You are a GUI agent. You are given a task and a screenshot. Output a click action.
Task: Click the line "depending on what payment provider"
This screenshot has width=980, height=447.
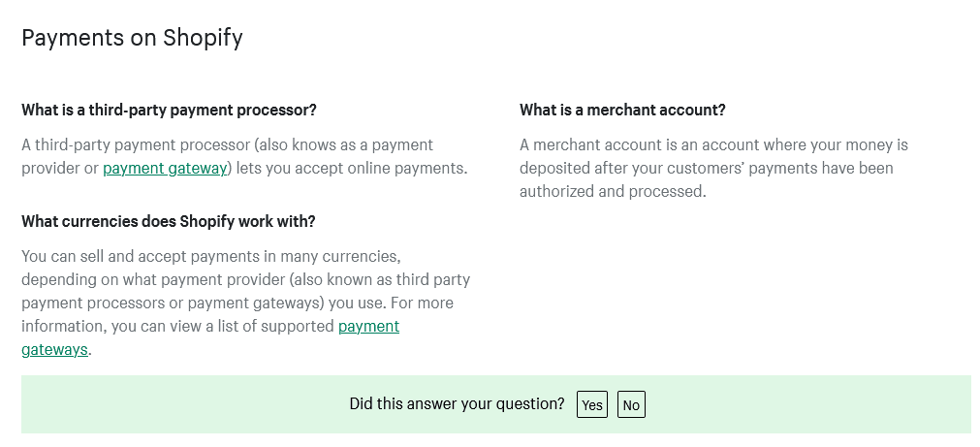coord(245,279)
